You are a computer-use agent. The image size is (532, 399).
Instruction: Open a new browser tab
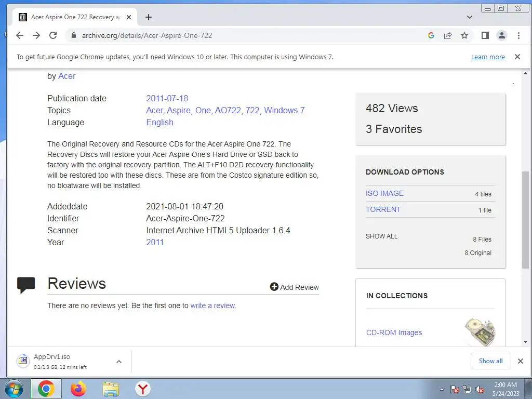(149, 17)
